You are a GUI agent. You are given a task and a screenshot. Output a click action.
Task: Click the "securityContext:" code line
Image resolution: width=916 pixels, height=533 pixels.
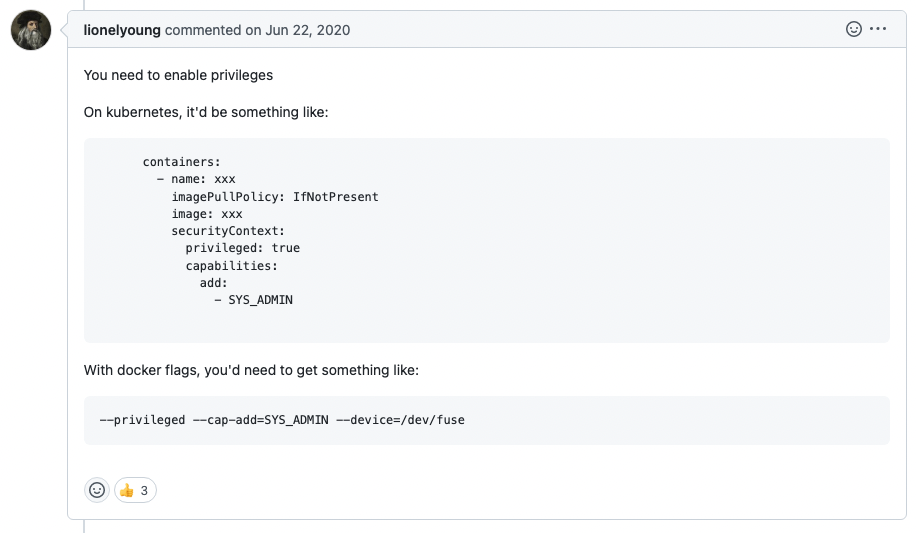click(x=228, y=231)
